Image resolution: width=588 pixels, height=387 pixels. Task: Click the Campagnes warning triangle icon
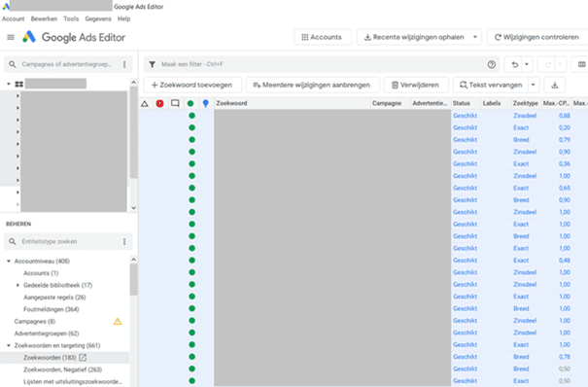pyautogui.click(x=118, y=322)
